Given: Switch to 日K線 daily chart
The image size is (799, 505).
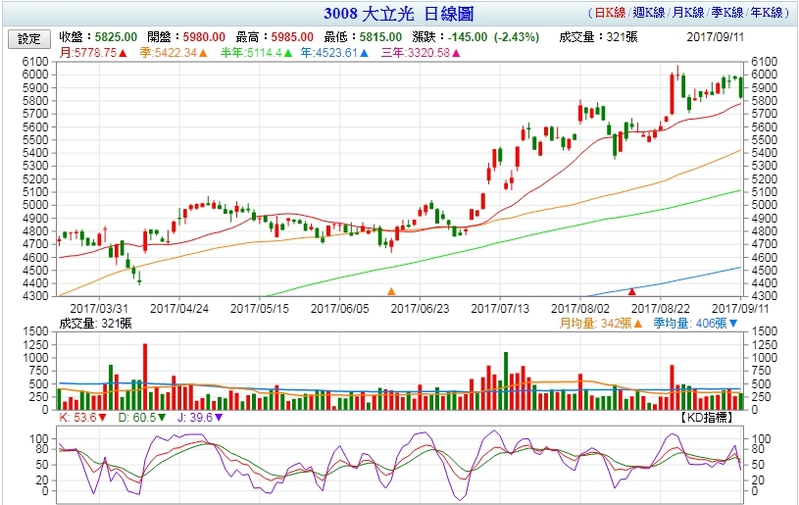Looking at the screenshot, I should tap(610, 13).
